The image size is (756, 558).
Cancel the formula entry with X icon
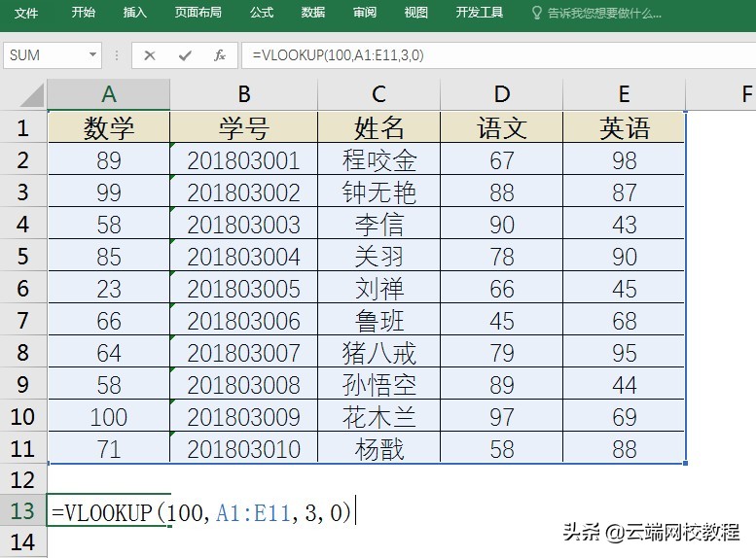150,55
